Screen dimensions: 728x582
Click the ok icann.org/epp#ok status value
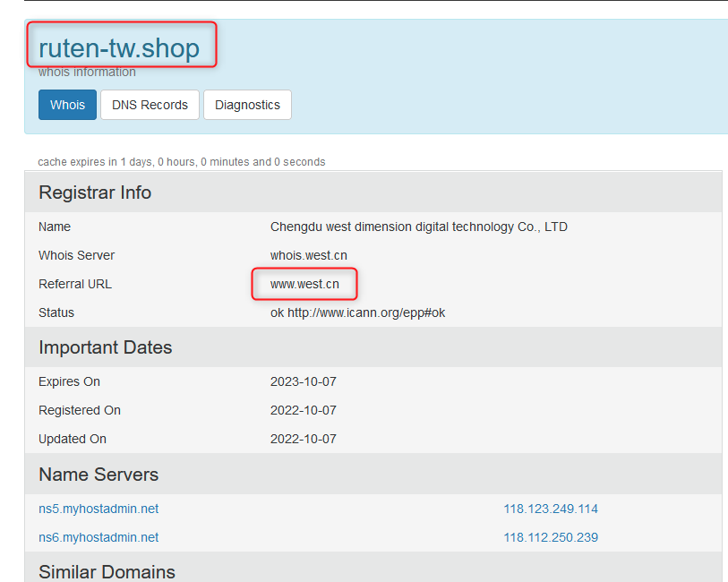click(x=357, y=312)
